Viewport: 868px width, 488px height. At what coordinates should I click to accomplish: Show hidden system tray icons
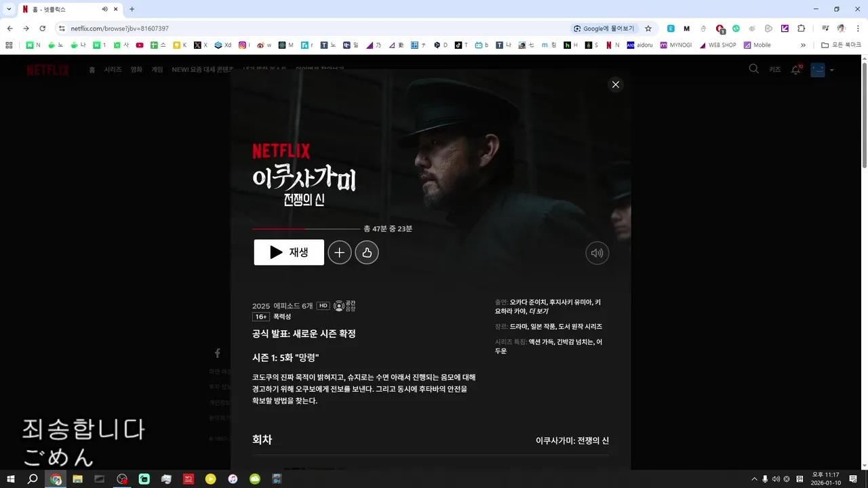point(754,479)
